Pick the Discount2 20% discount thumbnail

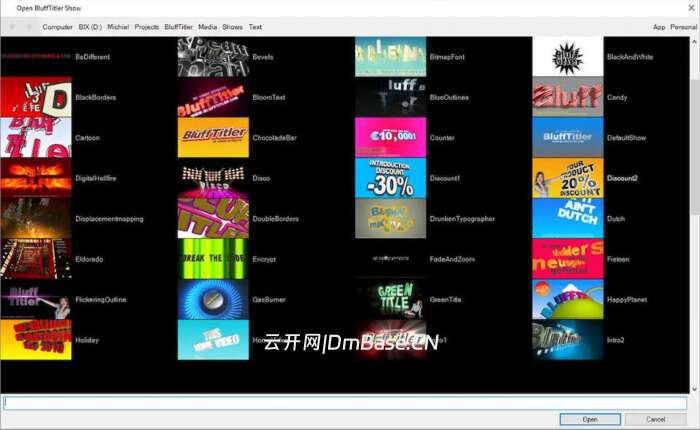point(568,178)
